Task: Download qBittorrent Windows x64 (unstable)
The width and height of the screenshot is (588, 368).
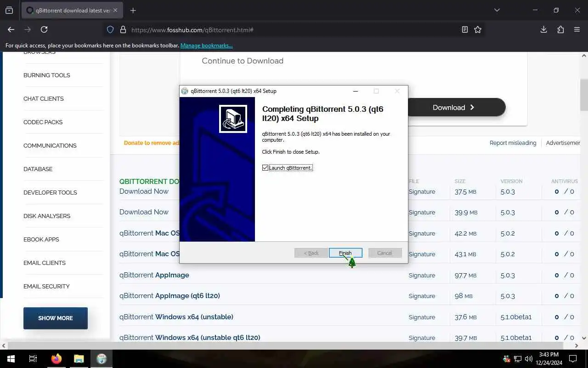Action: pyautogui.click(x=176, y=317)
